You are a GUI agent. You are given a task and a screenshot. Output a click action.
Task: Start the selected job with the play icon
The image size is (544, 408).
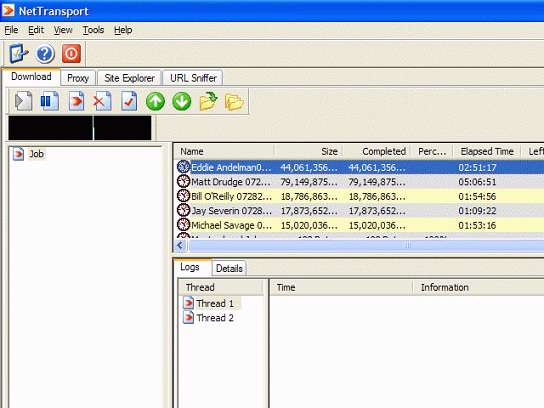coord(24,101)
